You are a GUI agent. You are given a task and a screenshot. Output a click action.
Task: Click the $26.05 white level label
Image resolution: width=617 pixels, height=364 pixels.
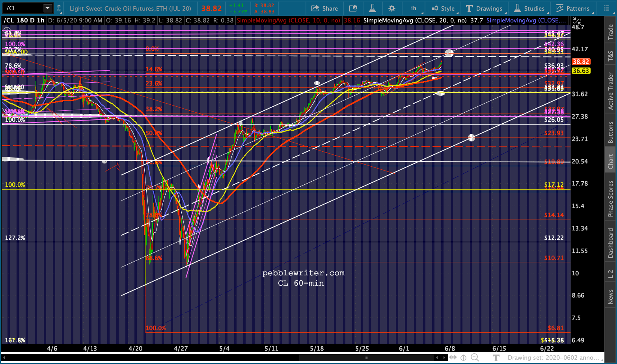(554, 120)
